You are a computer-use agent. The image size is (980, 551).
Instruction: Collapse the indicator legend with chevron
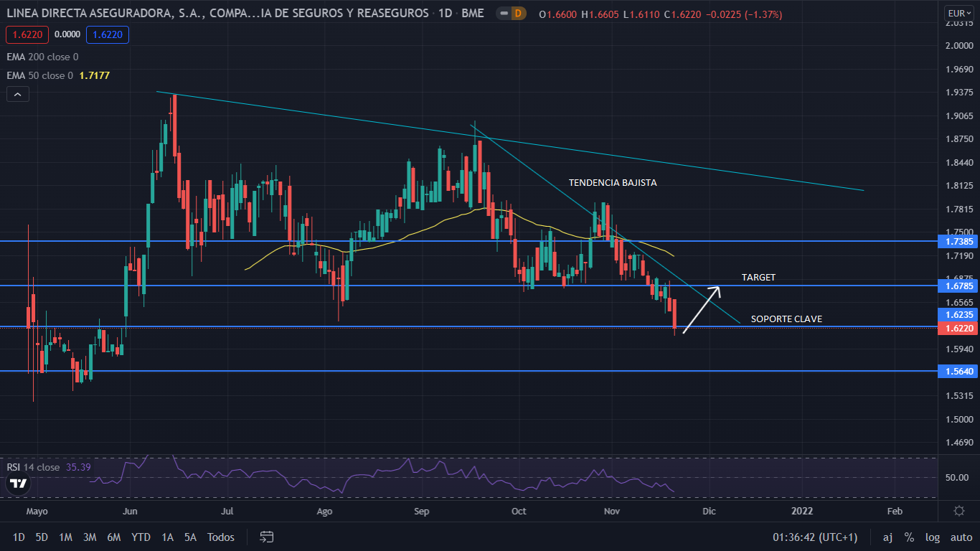point(18,94)
